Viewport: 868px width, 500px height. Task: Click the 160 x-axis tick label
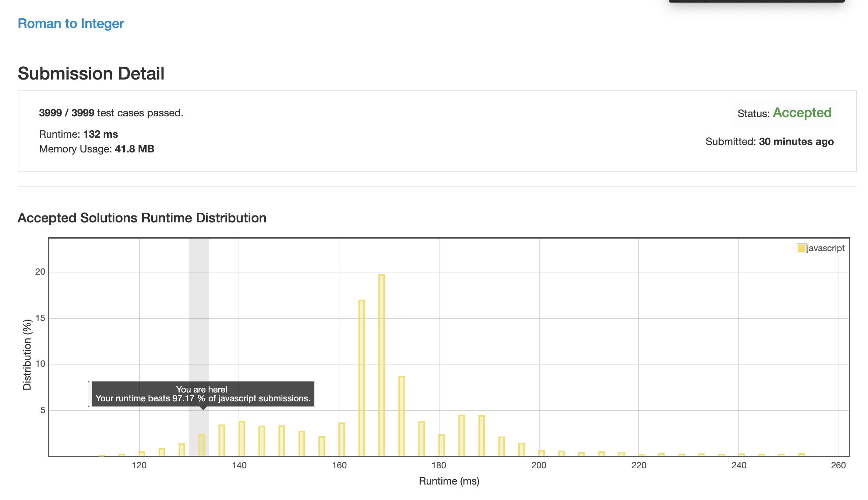coord(339,465)
